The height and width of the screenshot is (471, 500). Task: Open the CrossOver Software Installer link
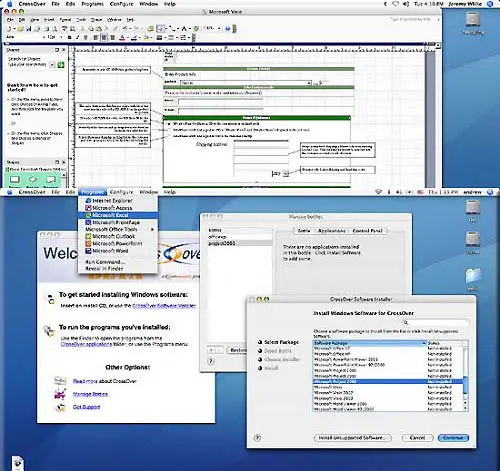tap(164, 306)
